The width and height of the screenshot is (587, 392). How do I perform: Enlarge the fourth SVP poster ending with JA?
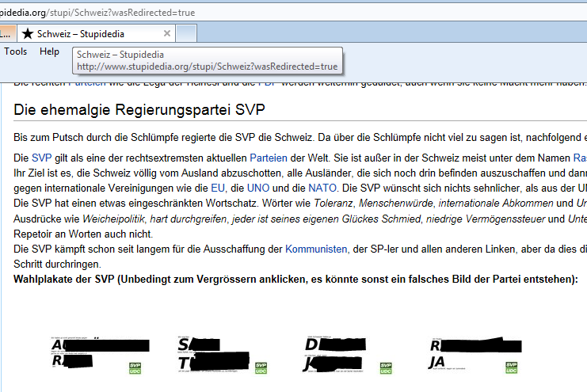pyautogui.click(x=475, y=355)
